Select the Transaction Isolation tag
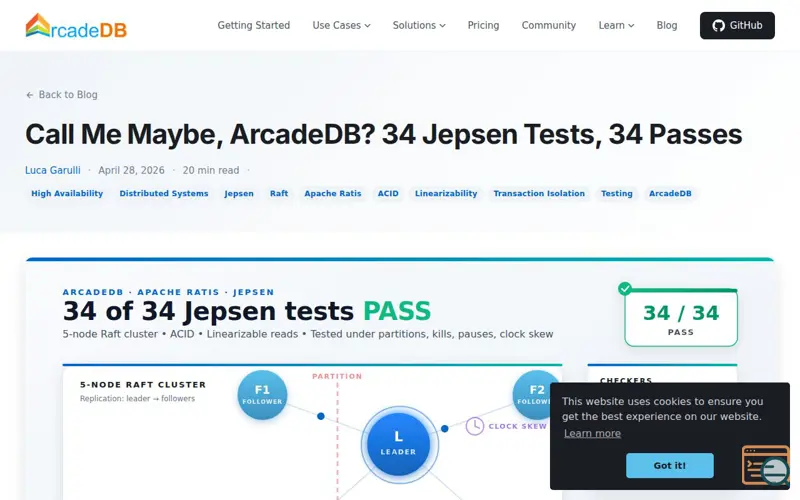This screenshot has width=800, height=500. coord(539,193)
